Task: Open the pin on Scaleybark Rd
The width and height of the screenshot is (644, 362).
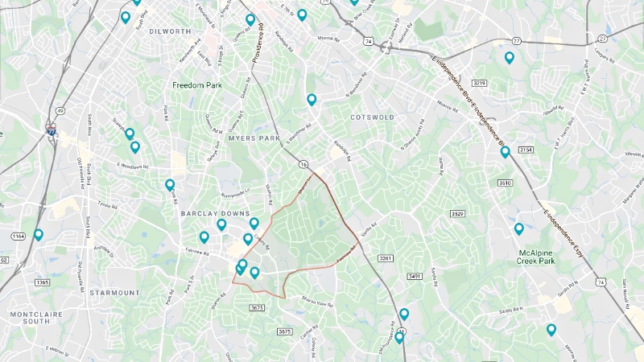Action: point(130,134)
